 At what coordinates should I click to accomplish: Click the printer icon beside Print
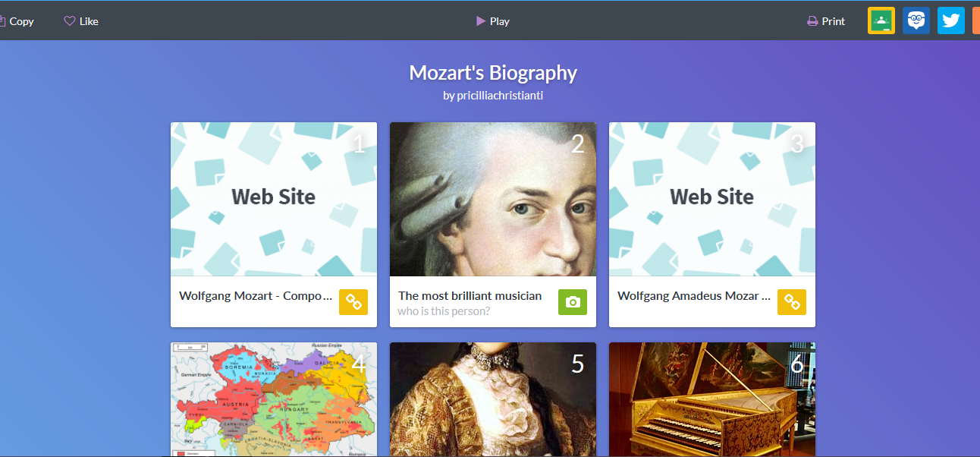pyautogui.click(x=812, y=21)
